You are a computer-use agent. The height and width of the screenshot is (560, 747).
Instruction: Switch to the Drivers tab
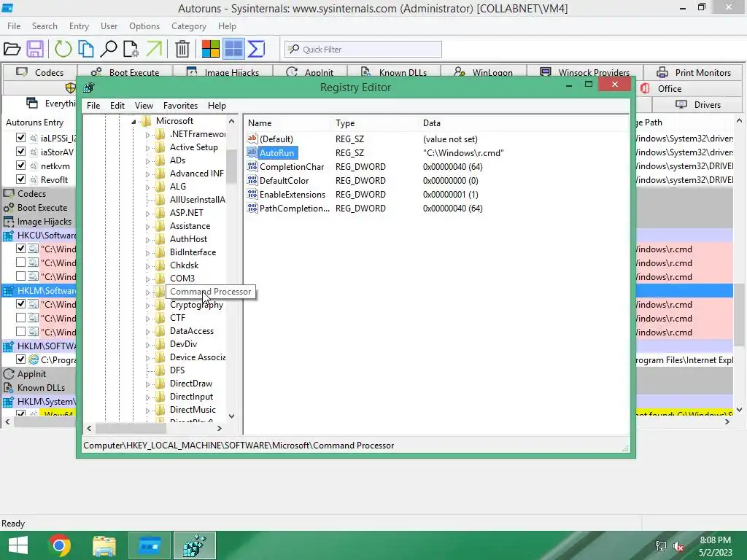click(x=697, y=105)
